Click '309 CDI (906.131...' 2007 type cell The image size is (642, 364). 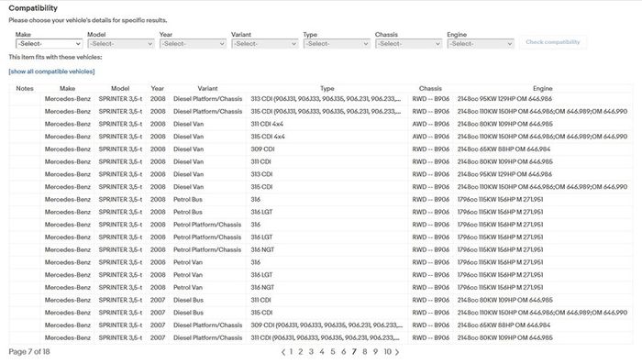[x=327, y=325]
